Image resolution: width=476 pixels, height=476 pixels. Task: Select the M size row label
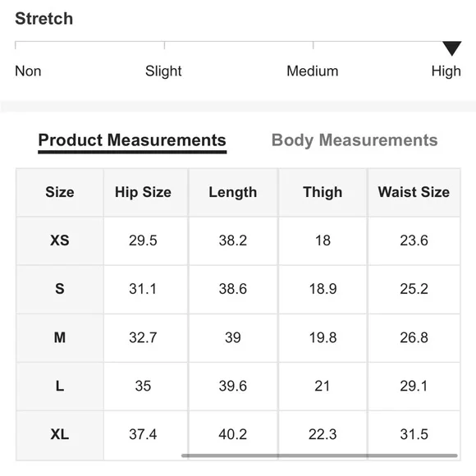click(59, 337)
